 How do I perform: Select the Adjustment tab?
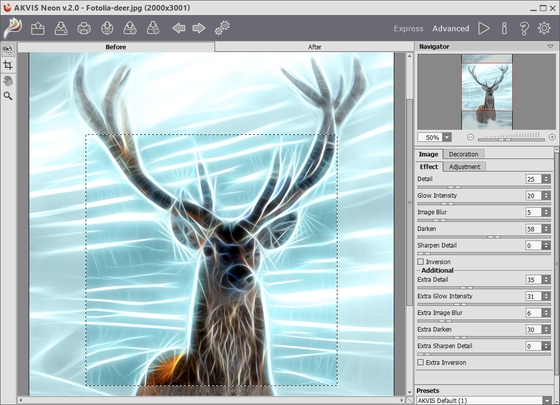[465, 166]
